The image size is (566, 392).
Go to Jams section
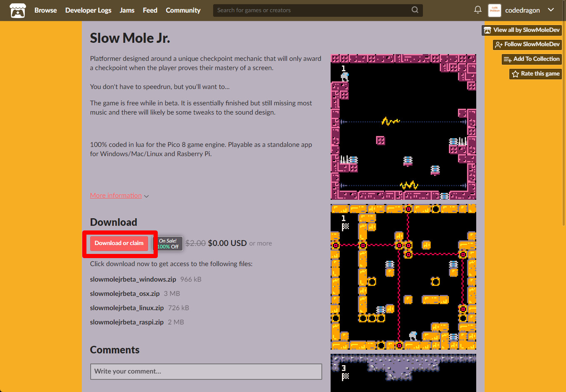tap(127, 10)
